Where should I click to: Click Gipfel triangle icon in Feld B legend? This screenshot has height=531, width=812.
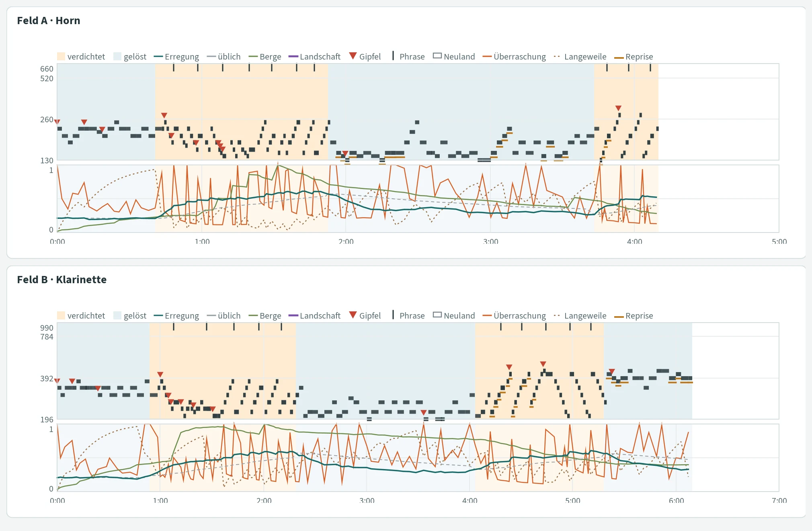[353, 315]
